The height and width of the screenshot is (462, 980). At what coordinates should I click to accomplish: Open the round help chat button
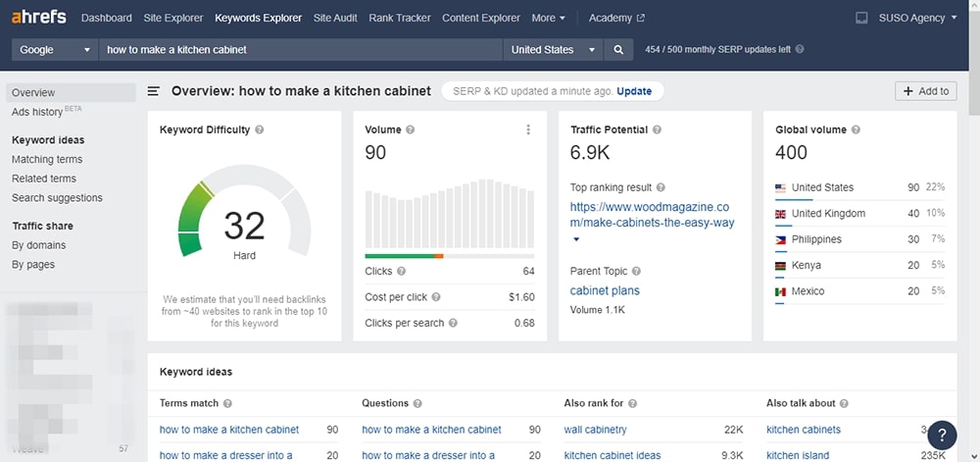click(942, 436)
